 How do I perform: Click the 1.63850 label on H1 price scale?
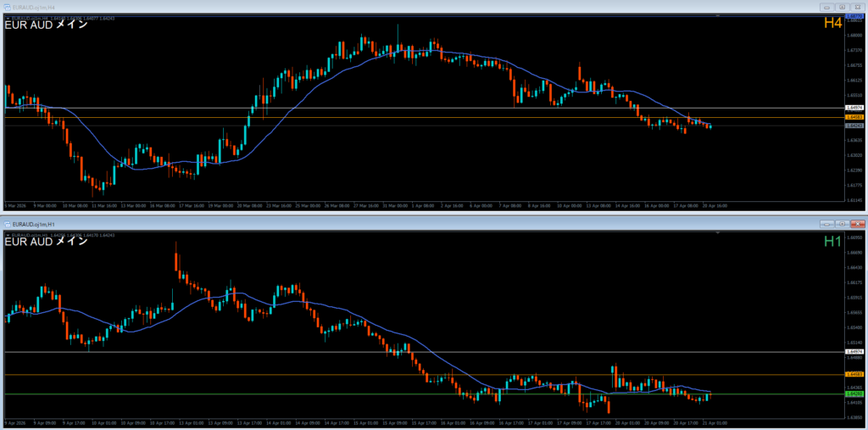tap(854, 416)
